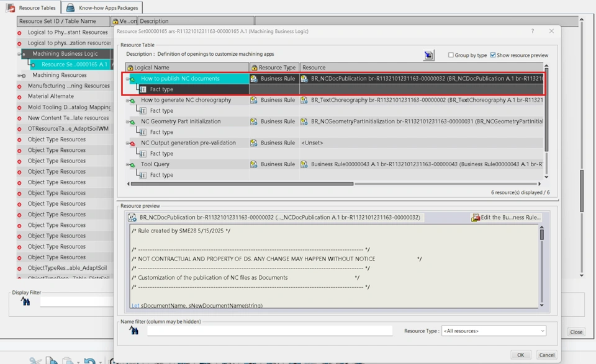This screenshot has height=364, width=596.
Task: Switch to the Know-how Apps Packages tab
Action: pyautogui.click(x=102, y=8)
